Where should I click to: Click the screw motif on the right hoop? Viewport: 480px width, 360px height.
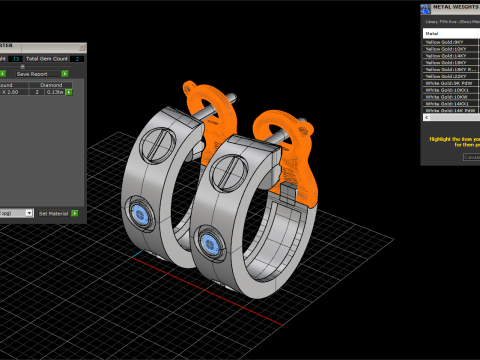[x=229, y=173]
